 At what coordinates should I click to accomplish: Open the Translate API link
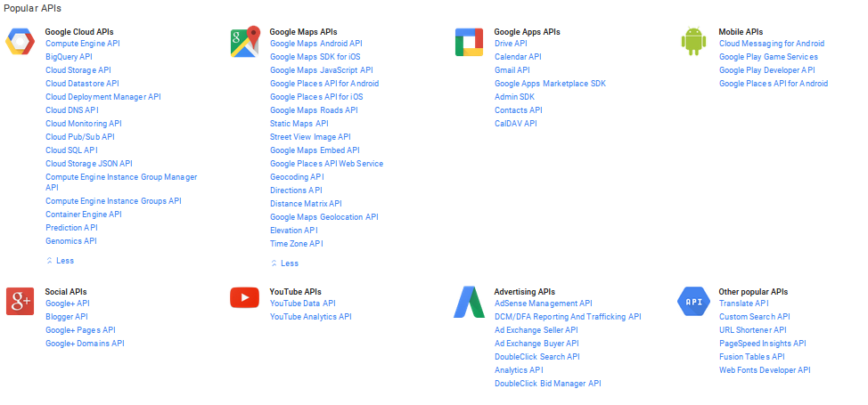[x=744, y=304]
